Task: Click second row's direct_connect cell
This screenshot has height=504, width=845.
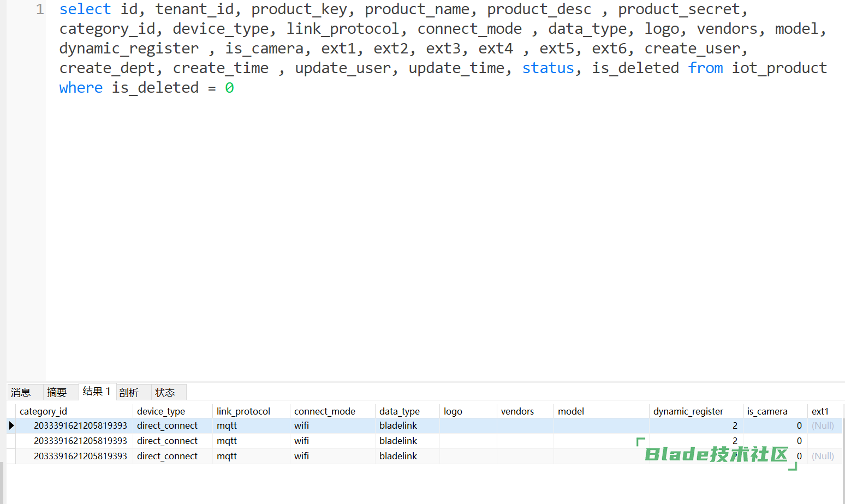Action: [x=167, y=441]
